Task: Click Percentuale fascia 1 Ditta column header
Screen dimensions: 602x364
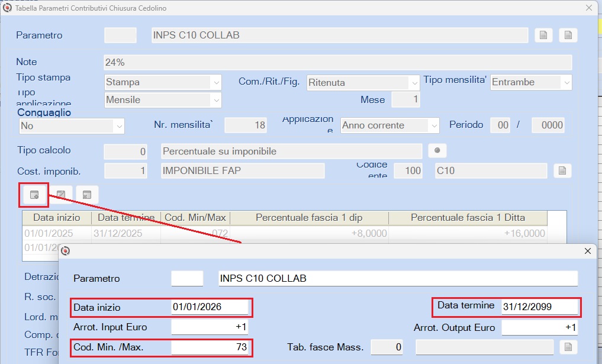Action: click(x=468, y=218)
